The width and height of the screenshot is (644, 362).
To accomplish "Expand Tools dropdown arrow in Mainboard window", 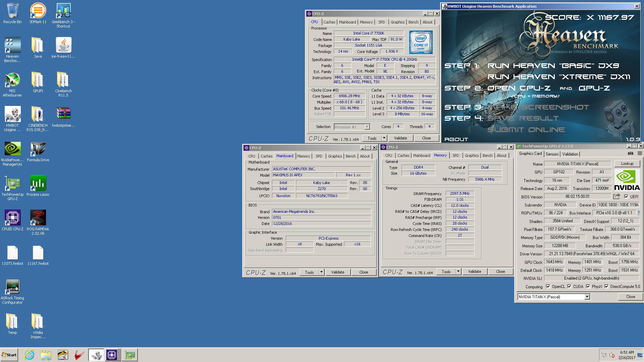I will 321,272.
